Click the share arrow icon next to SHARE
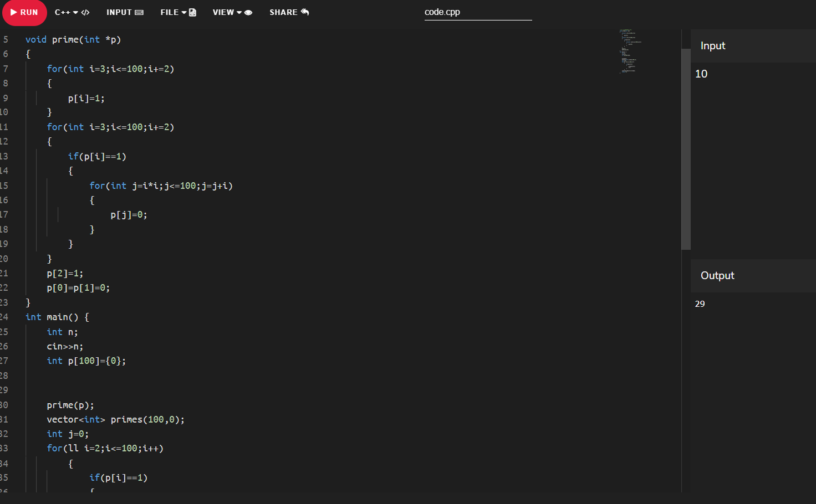816x504 pixels. click(x=305, y=12)
